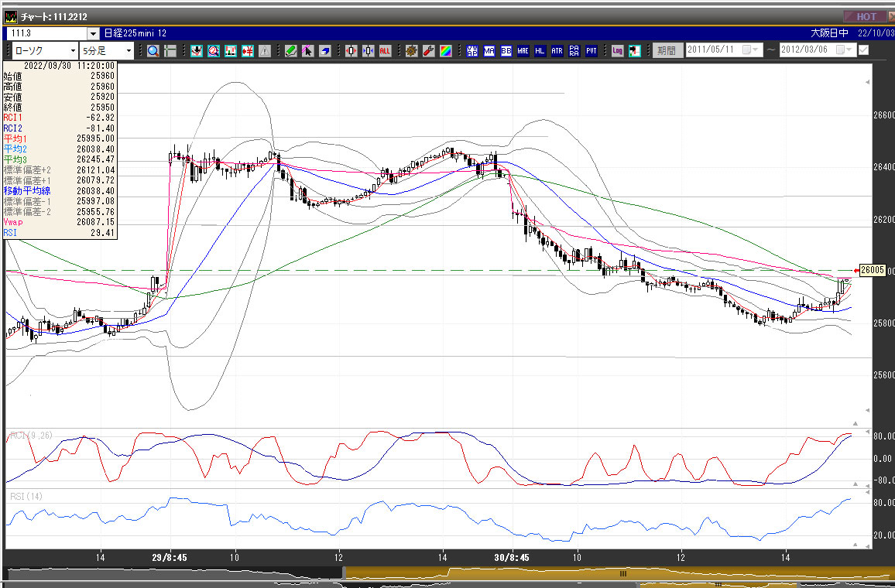Click the arrow export panel icon

point(634,51)
